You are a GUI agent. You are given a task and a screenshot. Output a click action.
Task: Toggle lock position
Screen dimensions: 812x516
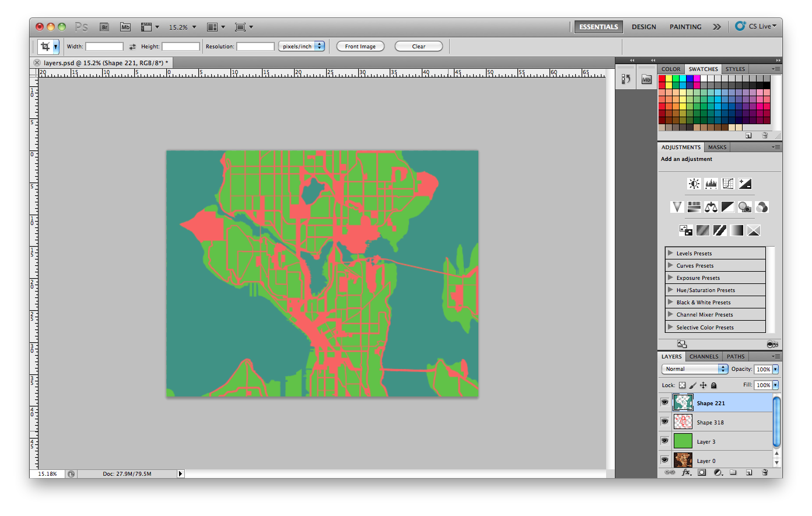(703, 385)
